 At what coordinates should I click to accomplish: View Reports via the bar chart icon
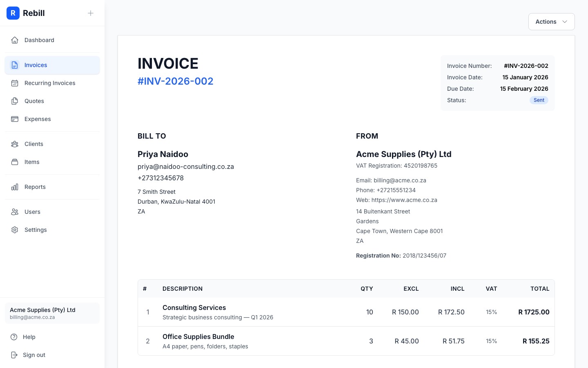15,187
